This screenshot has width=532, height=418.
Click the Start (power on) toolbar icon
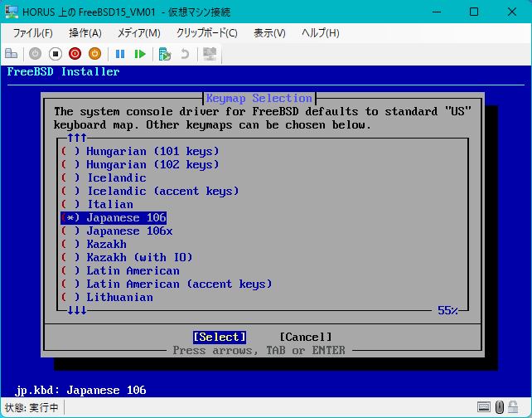[x=36, y=54]
